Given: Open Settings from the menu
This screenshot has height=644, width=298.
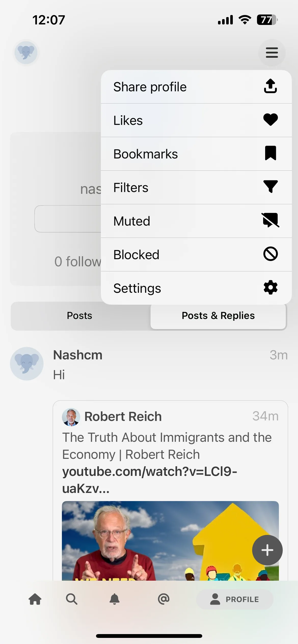Looking at the screenshot, I should pyautogui.click(x=196, y=288).
